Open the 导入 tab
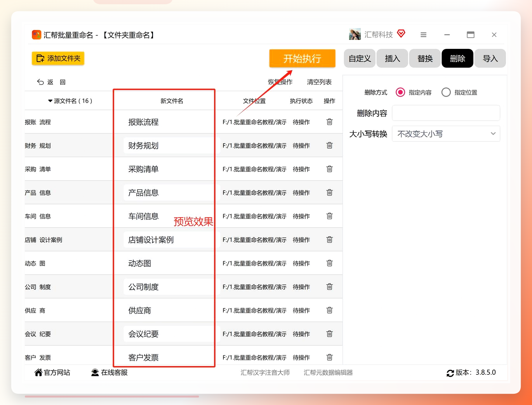This screenshot has height=405, width=532. [490, 59]
